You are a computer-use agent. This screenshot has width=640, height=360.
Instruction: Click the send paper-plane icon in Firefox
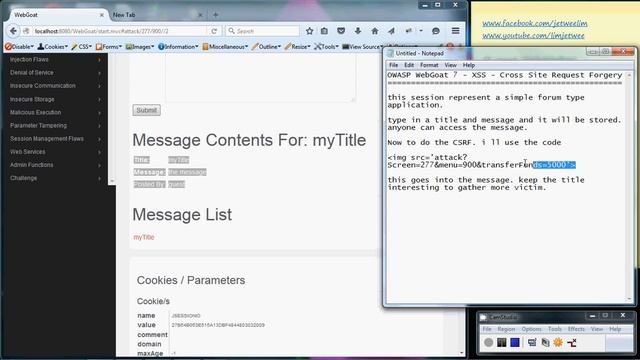coord(391,31)
